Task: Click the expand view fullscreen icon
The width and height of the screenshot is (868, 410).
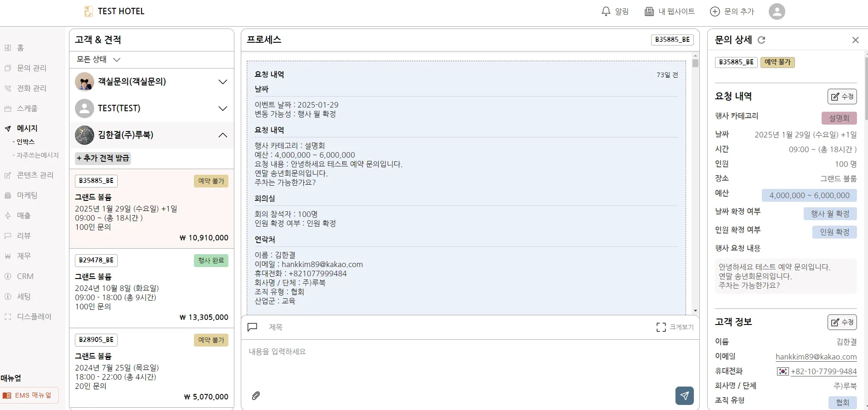Action: point(661,327)
